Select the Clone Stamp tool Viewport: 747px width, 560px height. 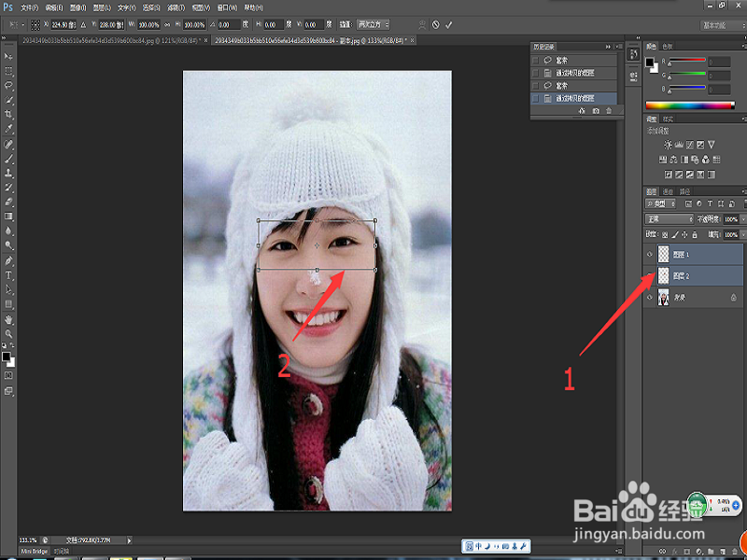pyautogui.click(x=8, y=173)
